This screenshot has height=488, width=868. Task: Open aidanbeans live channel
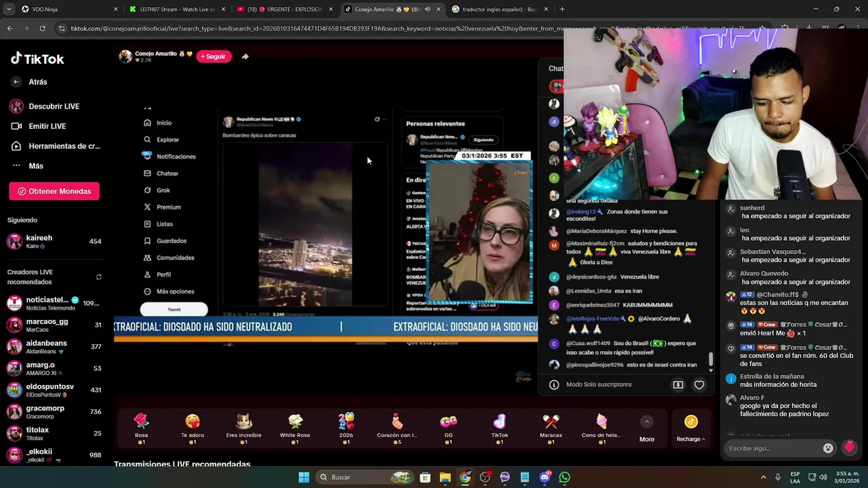pyautogui.click(x=54, y=346)
